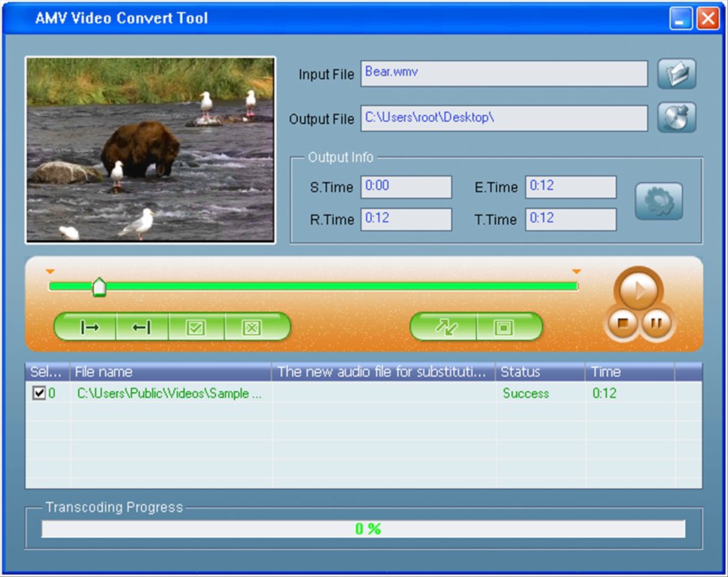Click the T.Time field 0:12
The width and height of the screenshot is (728, 577).
(571, 220)
